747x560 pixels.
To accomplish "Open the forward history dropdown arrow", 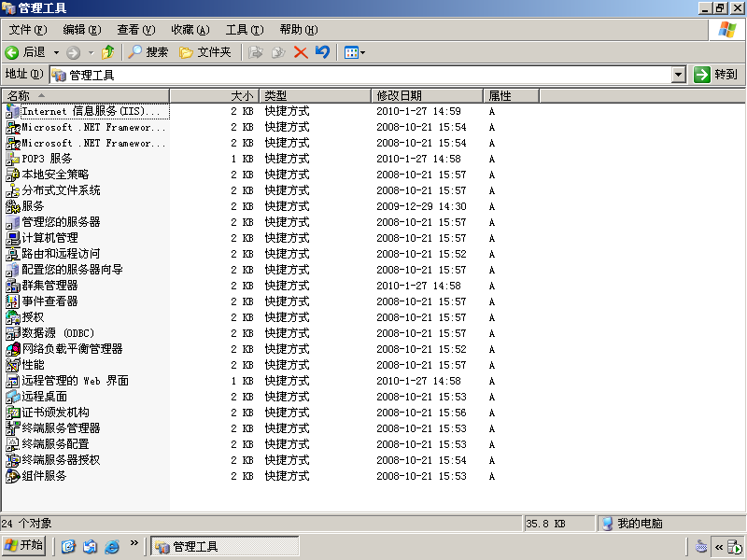I will click(91, 52).
